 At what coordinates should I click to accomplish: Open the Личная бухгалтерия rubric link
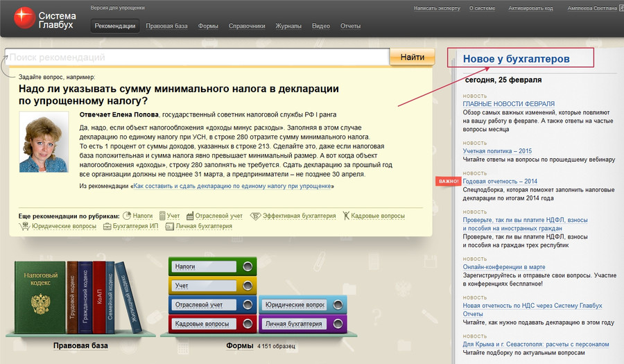204,226
